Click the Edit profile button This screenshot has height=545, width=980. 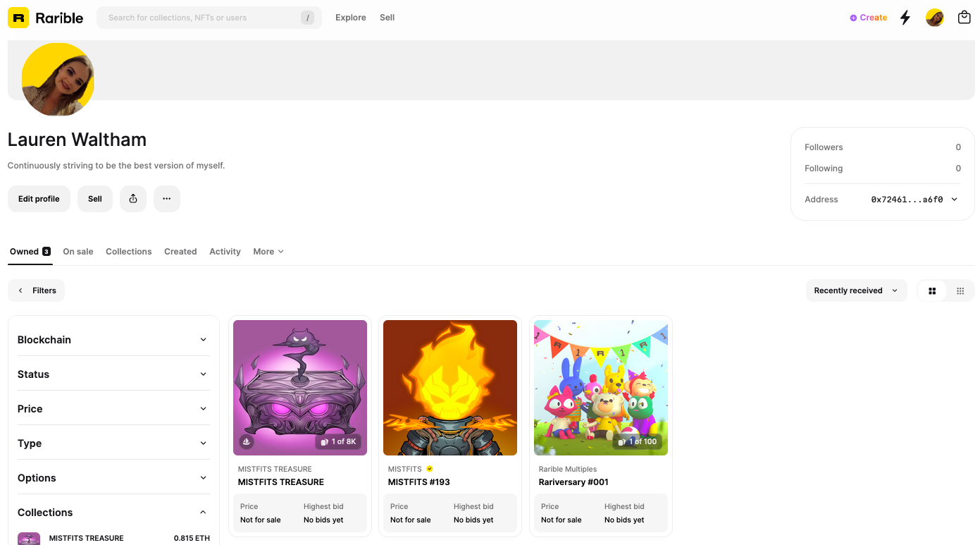point(38,198)
